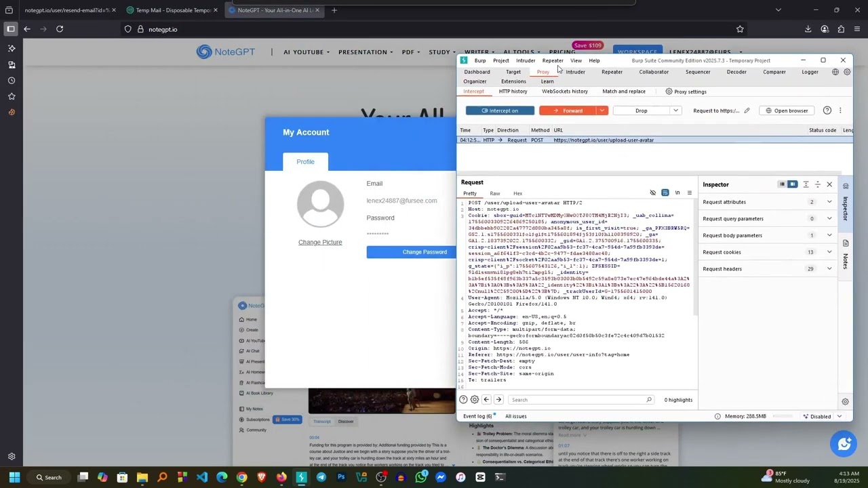Open the Project menu in Burp

coord(500,60)
